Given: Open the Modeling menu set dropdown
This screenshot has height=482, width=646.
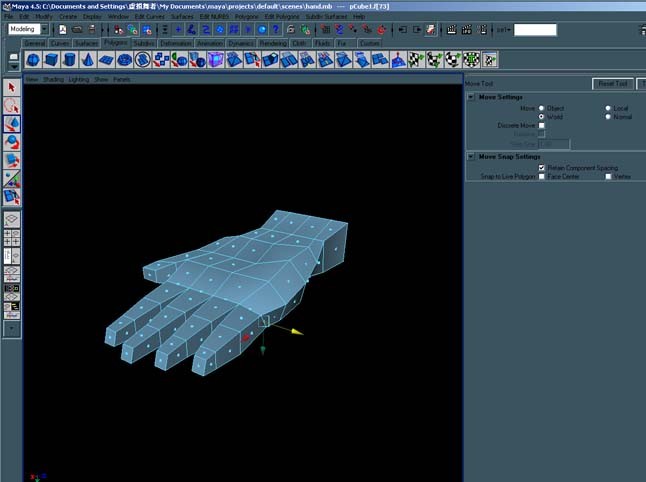Looking at the screenshot, I should pos(44,29).
